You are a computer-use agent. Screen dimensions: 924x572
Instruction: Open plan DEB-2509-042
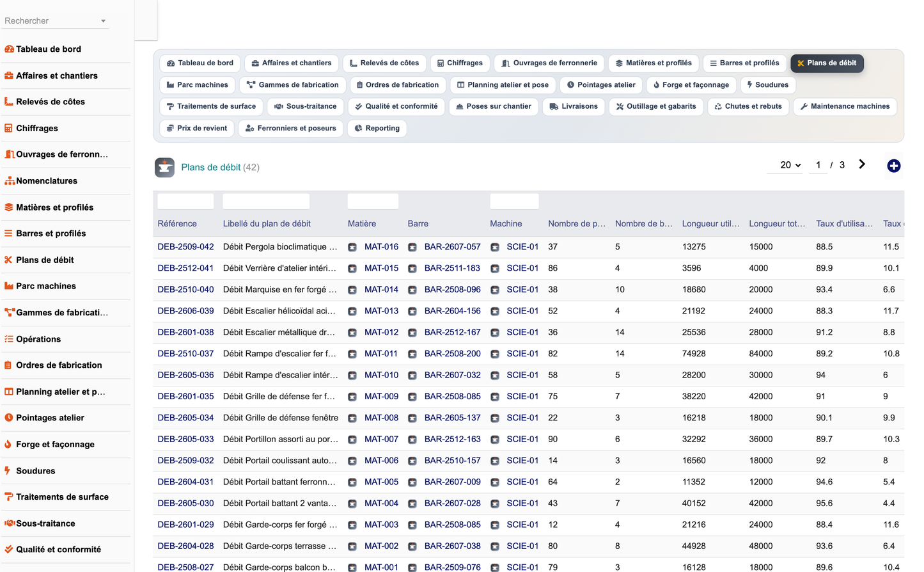pyautogui.click(x=185, y=247)
